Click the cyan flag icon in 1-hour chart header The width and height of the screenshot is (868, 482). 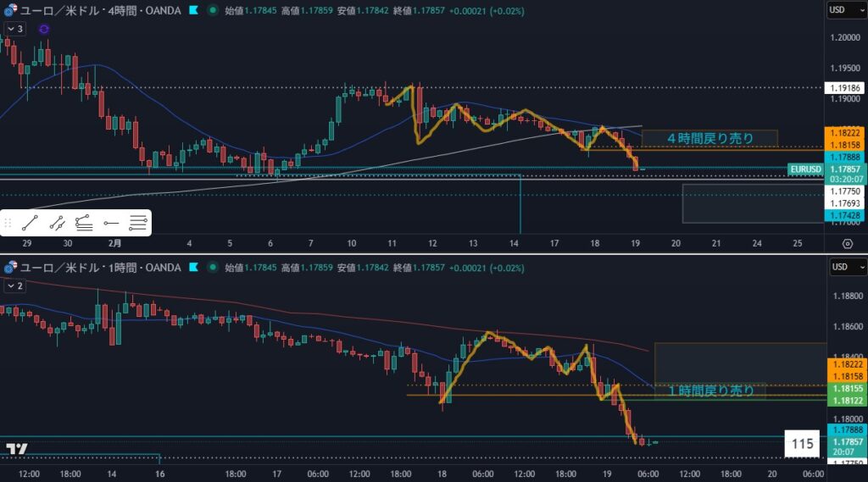[194, 268]
